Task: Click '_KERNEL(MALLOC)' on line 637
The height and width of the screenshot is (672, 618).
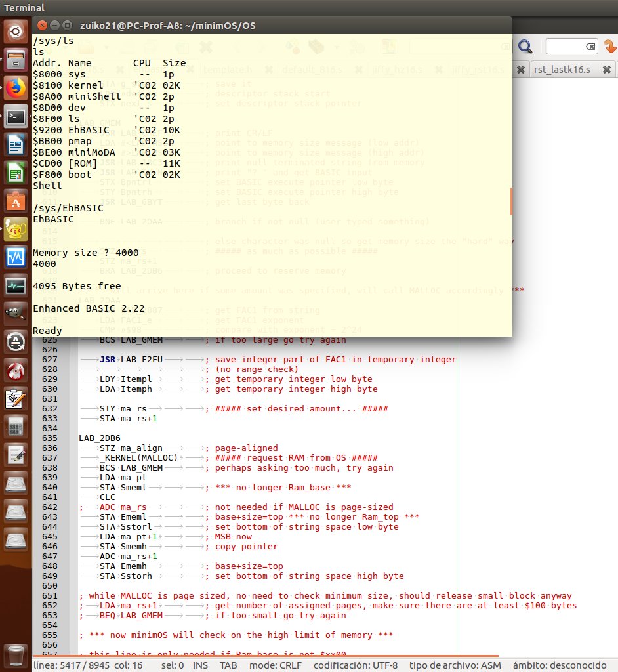Action: [139, 457]
